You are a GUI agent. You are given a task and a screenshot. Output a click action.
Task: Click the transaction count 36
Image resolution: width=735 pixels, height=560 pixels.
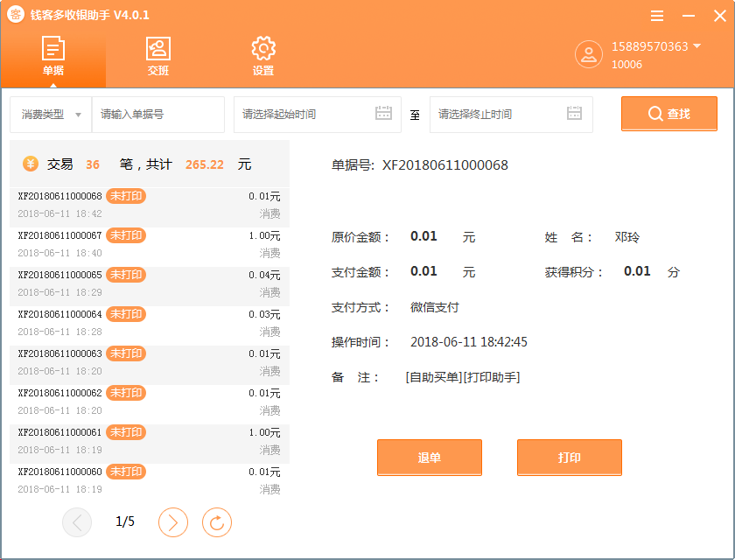93,164
